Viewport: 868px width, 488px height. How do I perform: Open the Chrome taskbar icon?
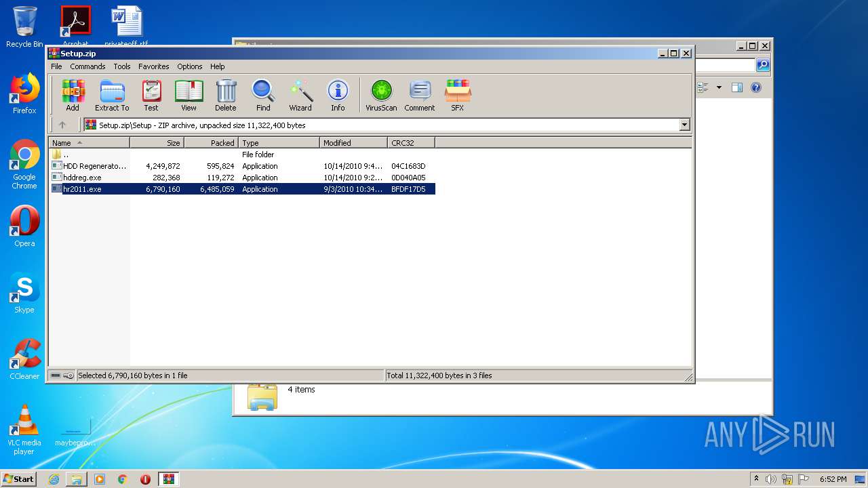[x=122, y=479]
